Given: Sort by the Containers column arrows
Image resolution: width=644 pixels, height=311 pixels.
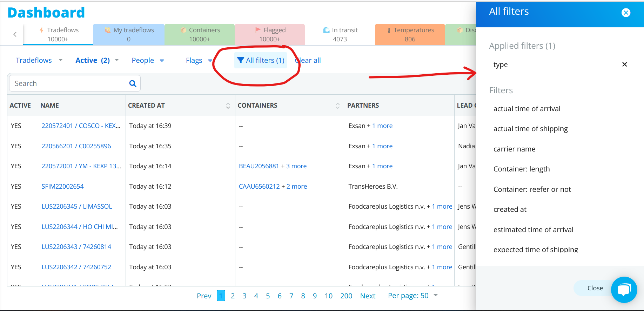Looking at the screenshot, I should point(337,106).
